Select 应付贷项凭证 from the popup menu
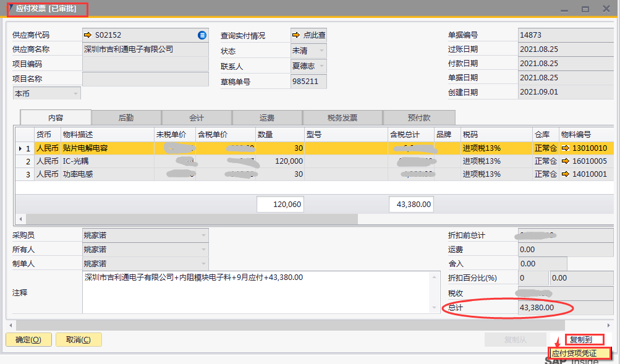Screen dimensions: 620x364 579,353
